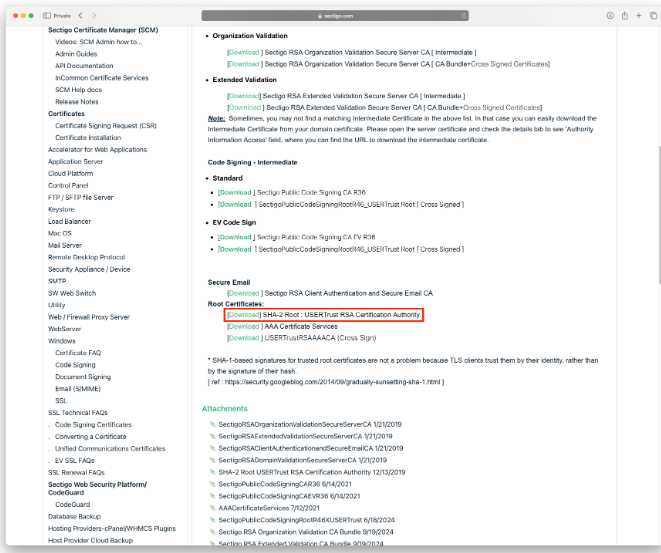Open Release Notes in sidebar
This screenshot has width=661, height=553.
77,102
